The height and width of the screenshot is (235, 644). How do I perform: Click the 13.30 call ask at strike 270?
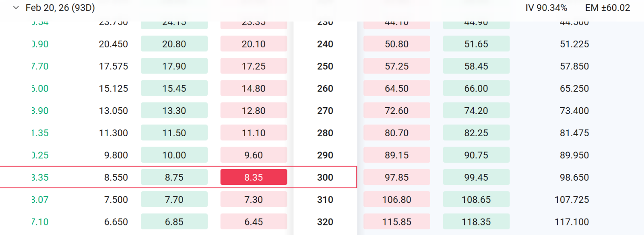(x=174, y=110)
